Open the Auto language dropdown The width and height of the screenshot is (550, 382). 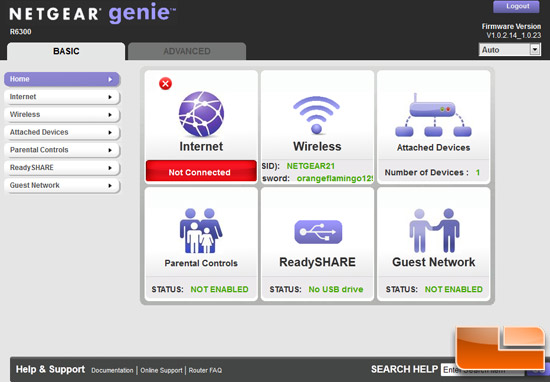[510, 49]
